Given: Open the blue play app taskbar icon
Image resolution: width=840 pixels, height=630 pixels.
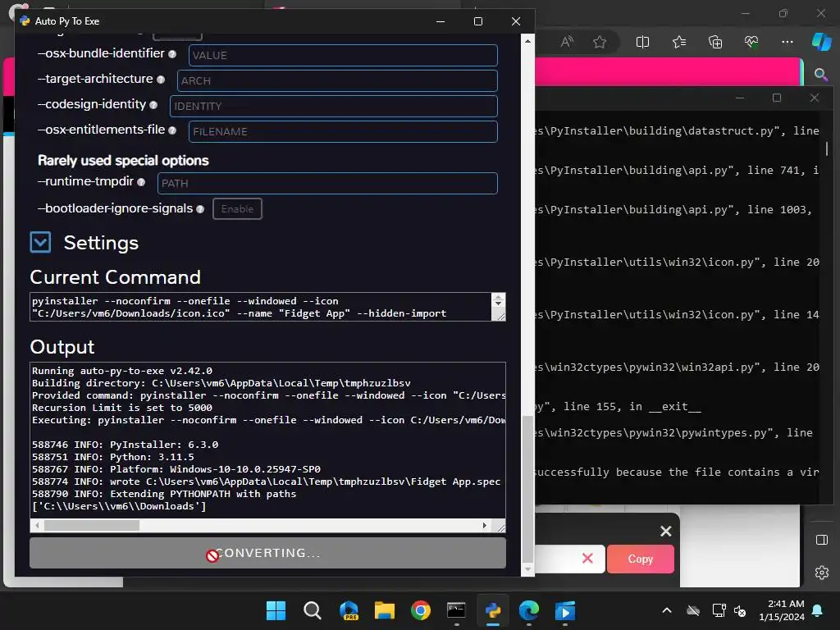Looking at the screenshot, I should coord(565,610).
